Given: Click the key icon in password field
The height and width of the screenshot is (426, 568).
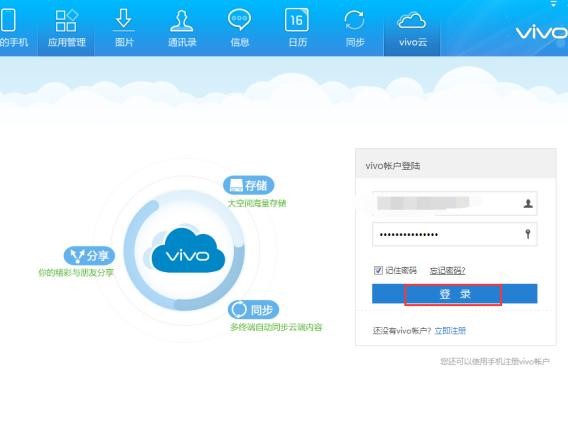Looking at the screenshot, I should (528, 234).
